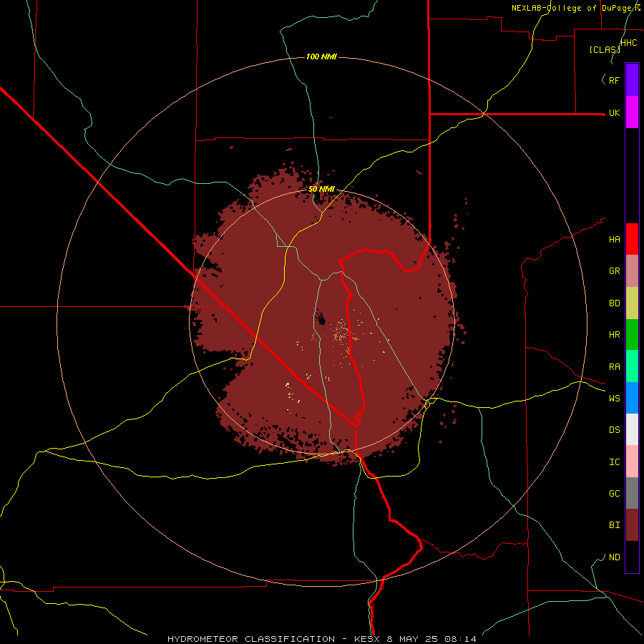Screen dimensions: 644x644
Task: Click the "WS" legend label
Action: point(615,399)
